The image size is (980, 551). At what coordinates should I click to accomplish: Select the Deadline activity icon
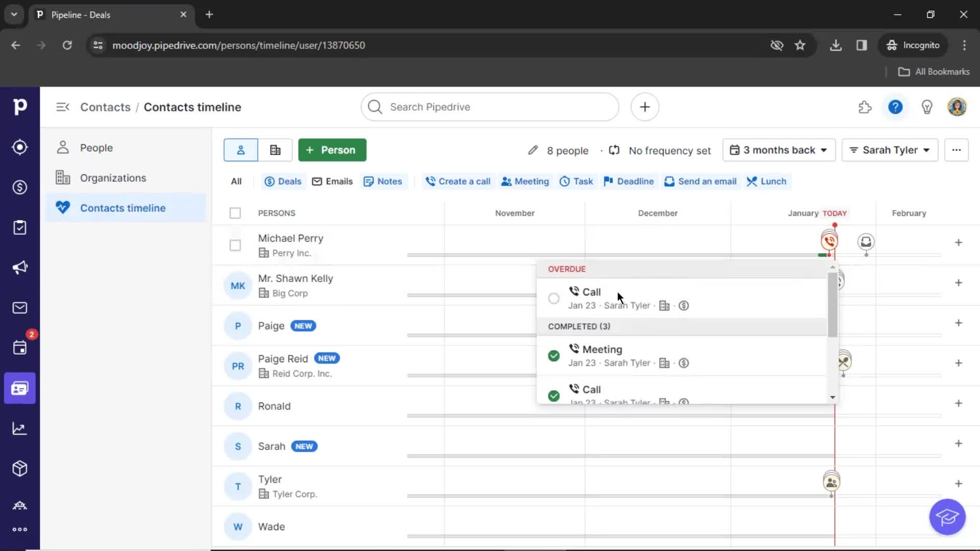point(607,181)
